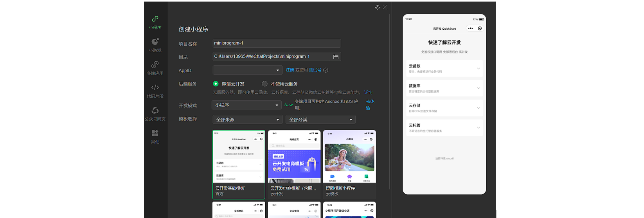644x218 pixels.
Task: Open the 代码片段 code snippet section
Action: click(x=155, y=91)
